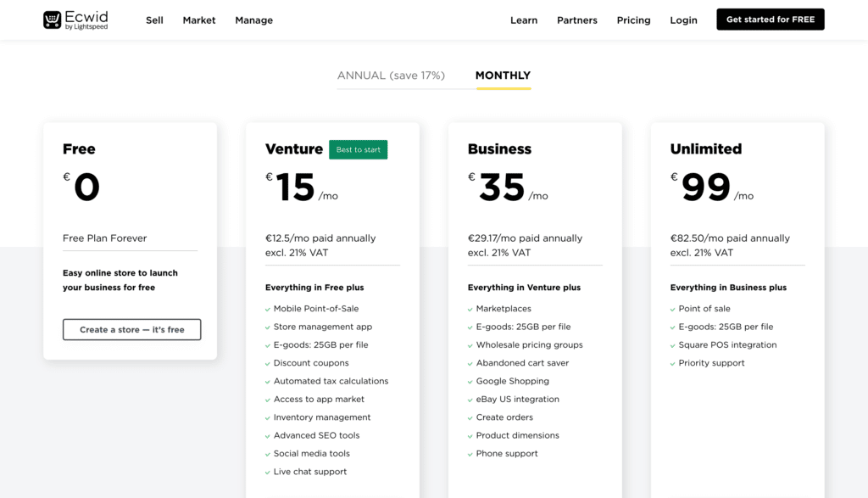Click Create a store — it's free button

[x=131, y=330]
